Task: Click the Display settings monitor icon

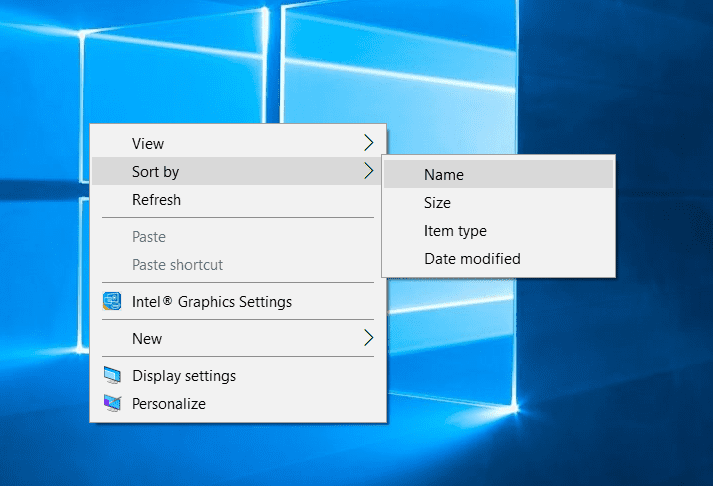Action: (112, 376)
